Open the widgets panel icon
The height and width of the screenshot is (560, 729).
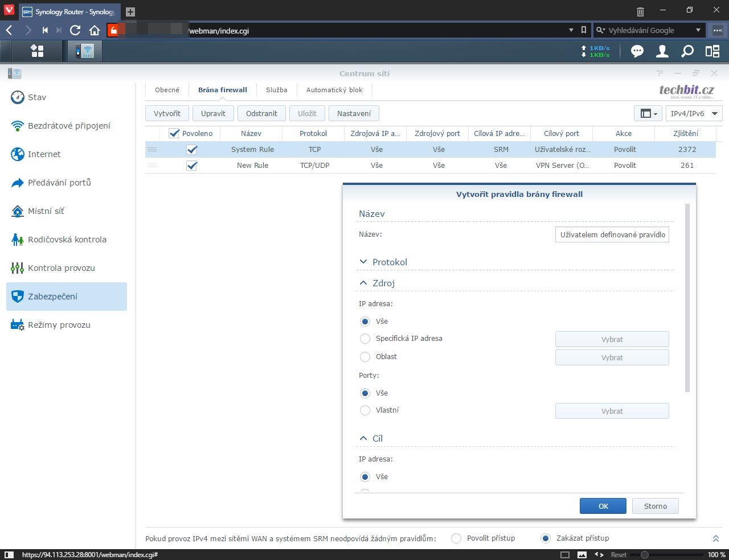pos(712,52)
